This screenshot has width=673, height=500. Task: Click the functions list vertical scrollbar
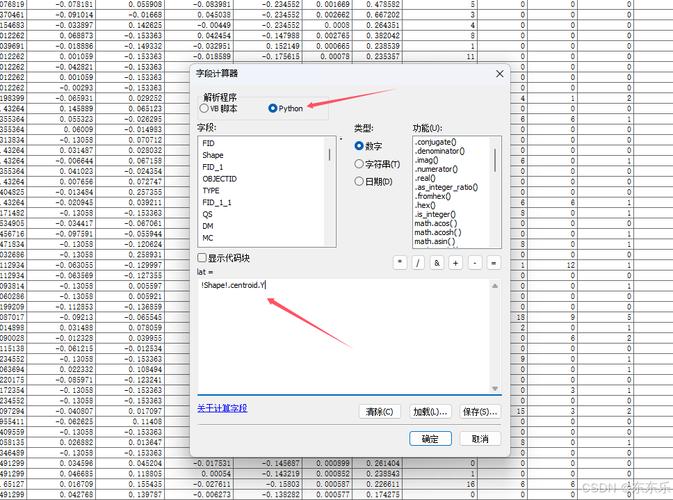497,190
